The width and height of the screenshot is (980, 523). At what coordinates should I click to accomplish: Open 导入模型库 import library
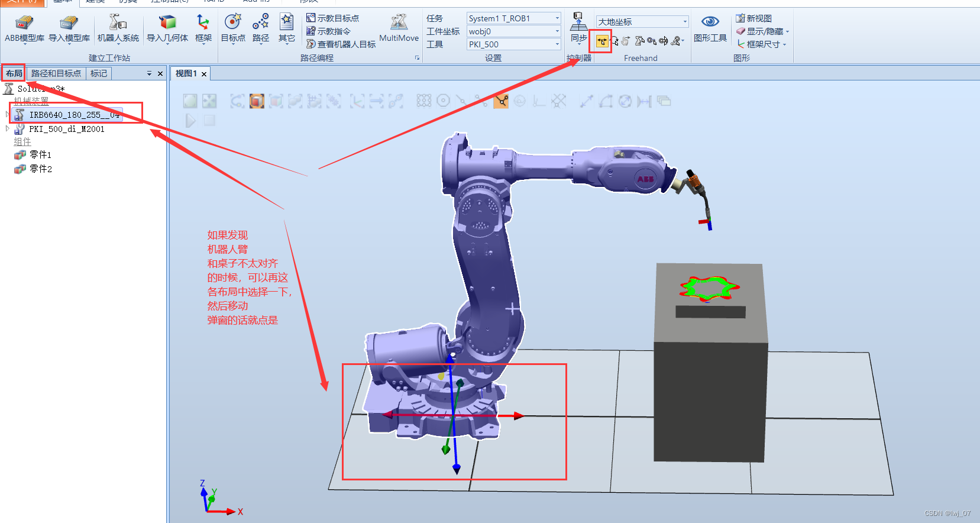pos(69,30)
